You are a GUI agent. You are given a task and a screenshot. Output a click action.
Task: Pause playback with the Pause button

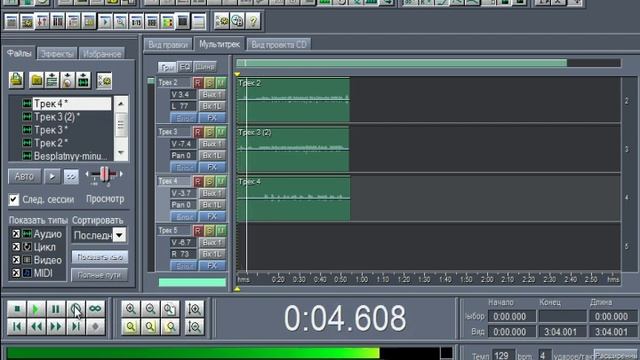coord(56,309)
